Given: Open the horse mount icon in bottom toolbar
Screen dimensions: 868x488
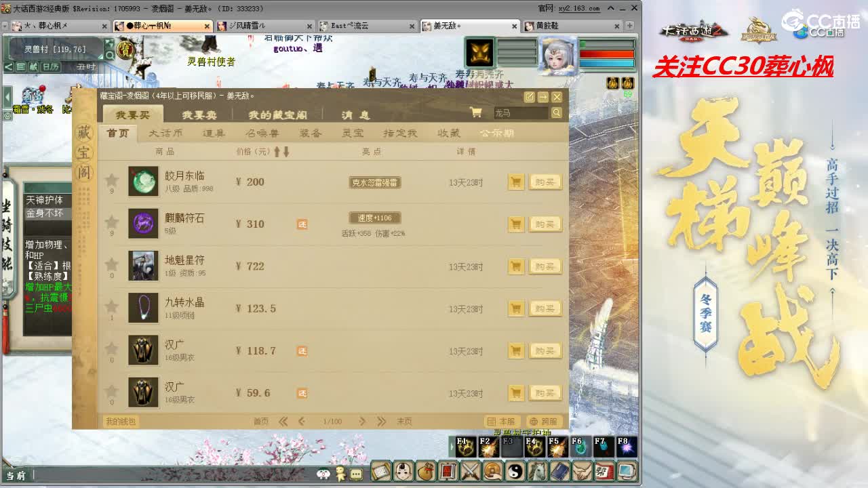Looking at the screenshot, I should point(538,470).
